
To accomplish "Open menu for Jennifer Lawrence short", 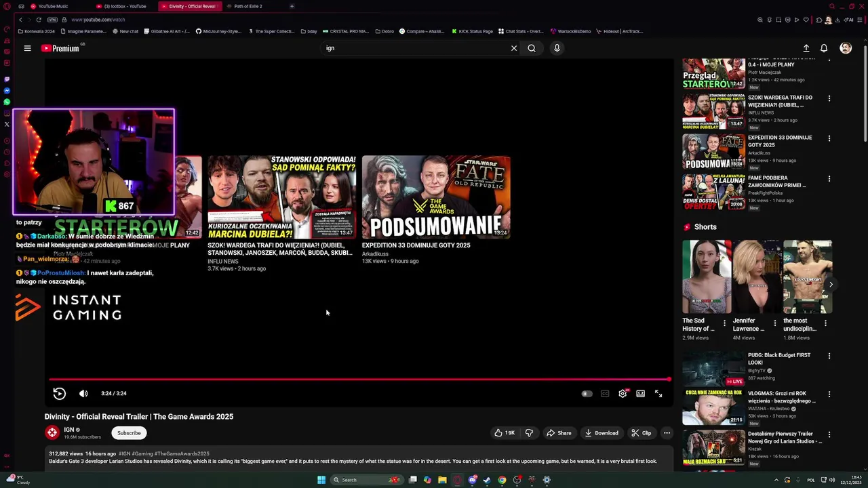I will [774, 323].
